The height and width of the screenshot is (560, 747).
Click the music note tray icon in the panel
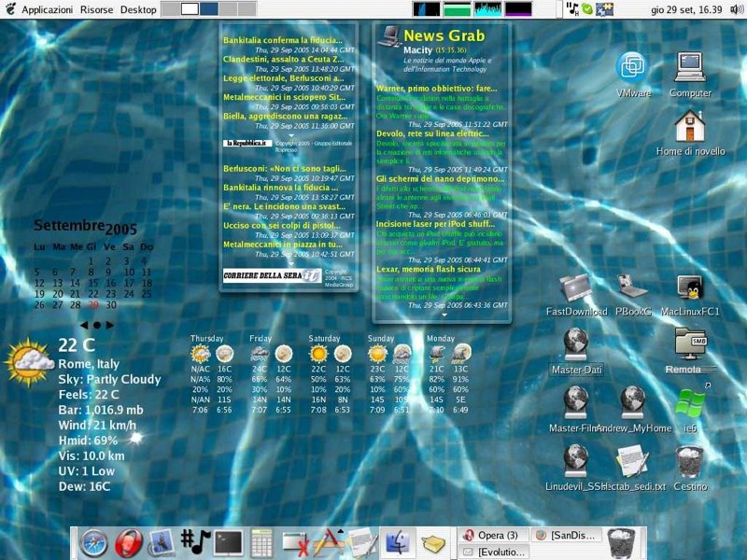coord(572,8)
